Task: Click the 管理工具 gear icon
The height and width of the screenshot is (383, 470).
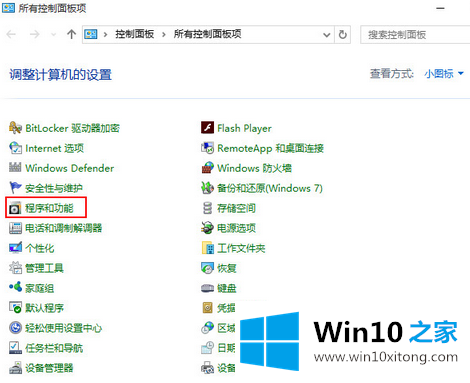Action: click(x=15, y=268)
